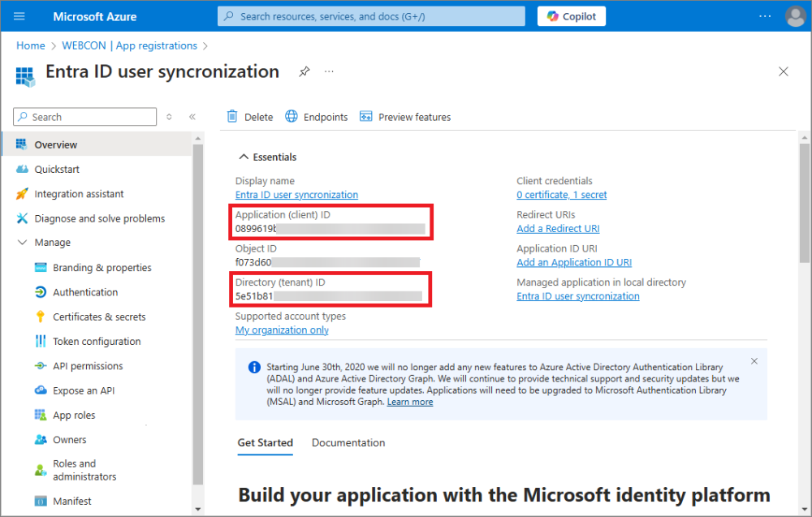Open more options ellipsis beside title
Viewport: 812px width, 517px height.
click(x=329, y=71)
